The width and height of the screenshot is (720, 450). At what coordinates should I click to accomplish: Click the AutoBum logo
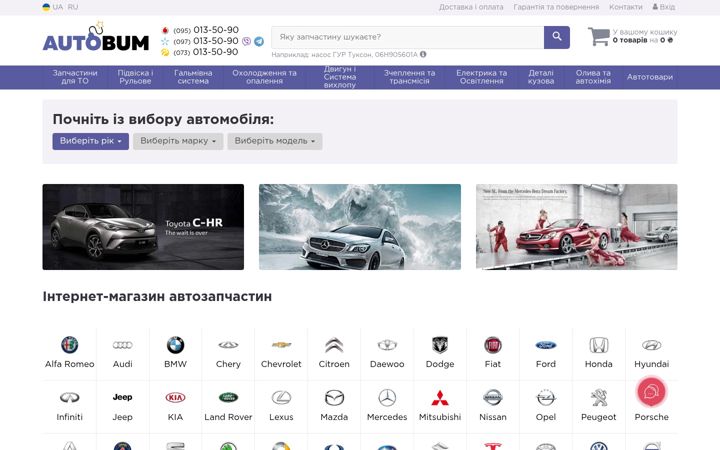click(x=96, y=37)
